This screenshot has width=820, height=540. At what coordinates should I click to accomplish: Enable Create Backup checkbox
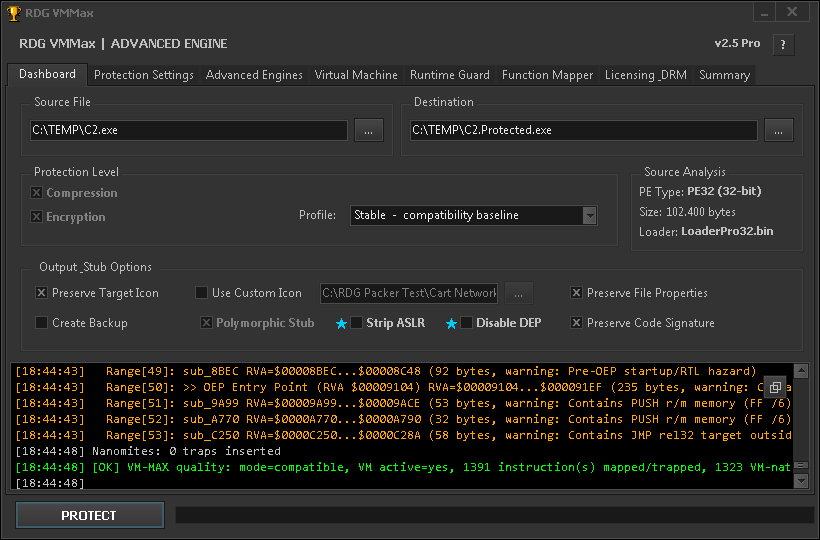point(41,323)
